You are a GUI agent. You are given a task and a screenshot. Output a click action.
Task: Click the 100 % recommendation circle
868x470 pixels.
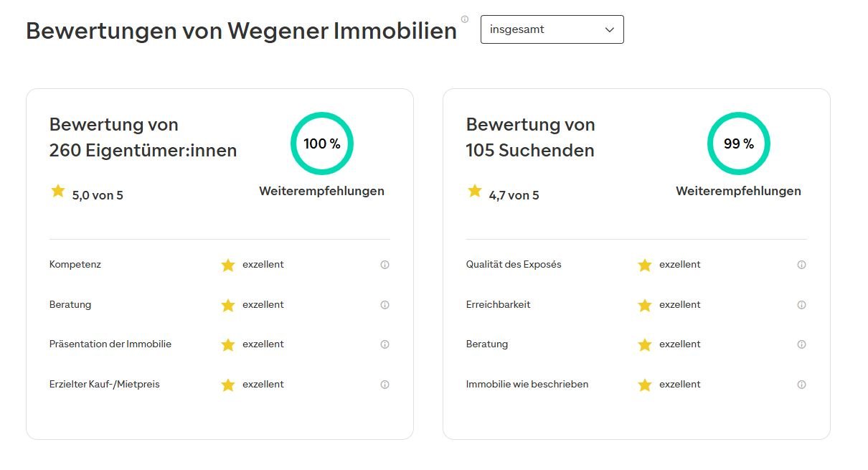point(322,144)
